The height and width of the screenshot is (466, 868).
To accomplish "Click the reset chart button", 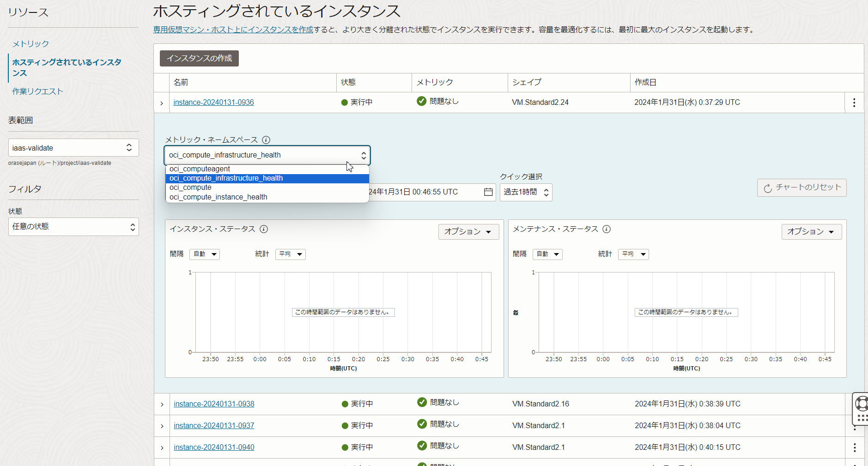I will 801,188.
